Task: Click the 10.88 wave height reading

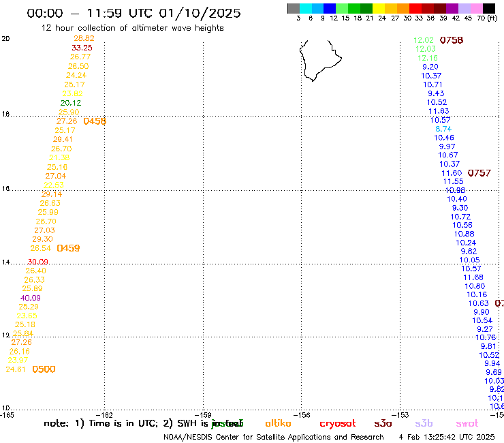Action: tap(464, 234)
